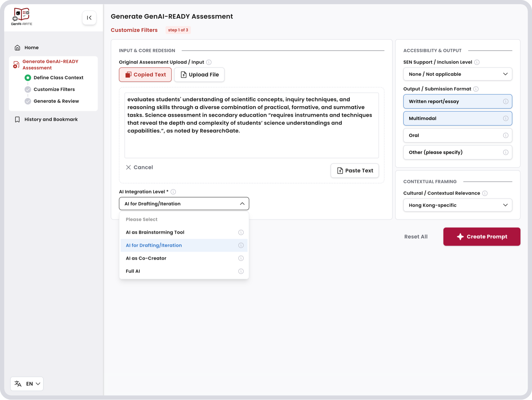Screen dimensions: 532x400
Task: Click the step 1 of 3 badge
Action: tap(178, 30)
